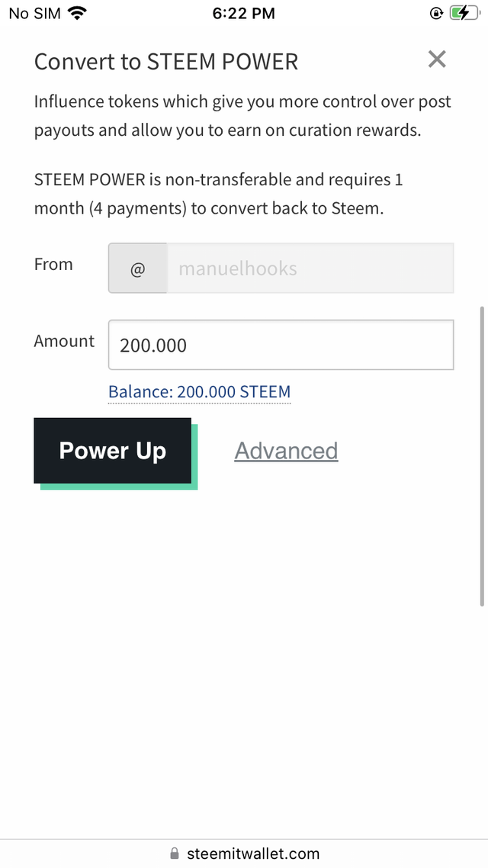Screen dimensions: 488x868
Task: Click the From label
Action: (53, 265)
